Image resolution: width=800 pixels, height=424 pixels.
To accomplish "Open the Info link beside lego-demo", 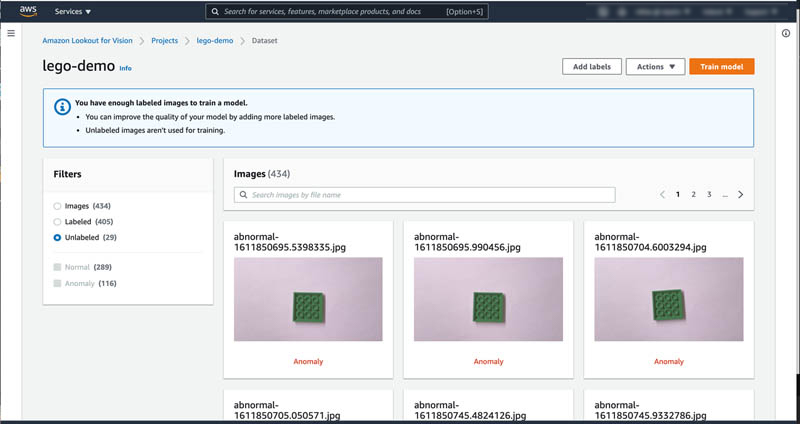I will (126, 68).
